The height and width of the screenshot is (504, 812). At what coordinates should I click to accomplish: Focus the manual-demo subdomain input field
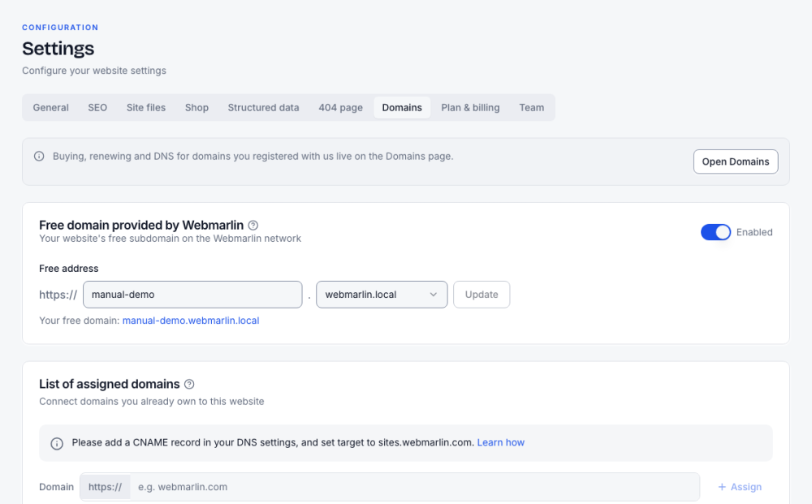click(x=192, y=295)
